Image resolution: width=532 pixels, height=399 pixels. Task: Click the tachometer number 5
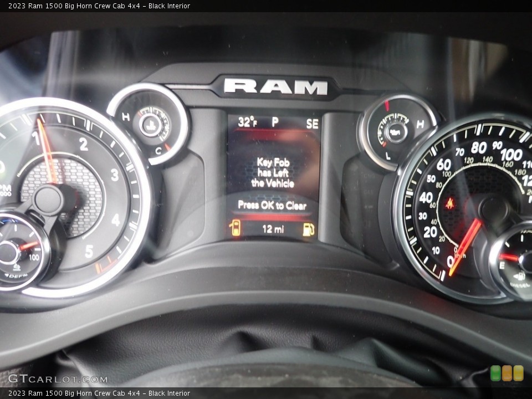pos(89,252)
